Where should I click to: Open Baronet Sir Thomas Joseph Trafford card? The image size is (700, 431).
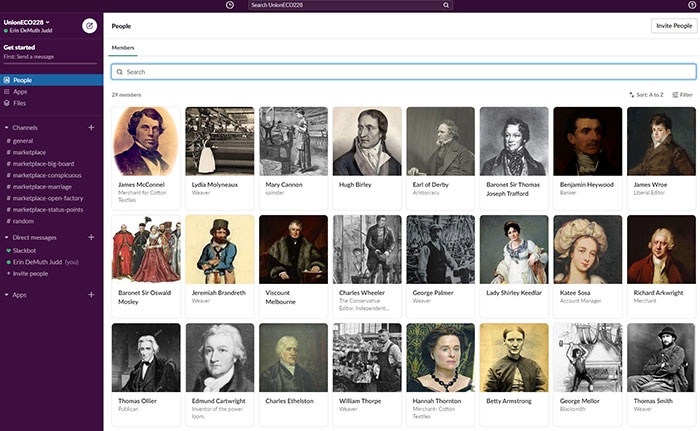(514, 158)
